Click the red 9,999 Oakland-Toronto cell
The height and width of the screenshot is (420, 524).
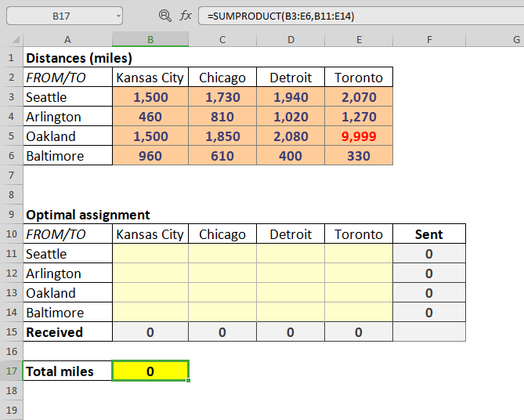click(x=359, y=136)
